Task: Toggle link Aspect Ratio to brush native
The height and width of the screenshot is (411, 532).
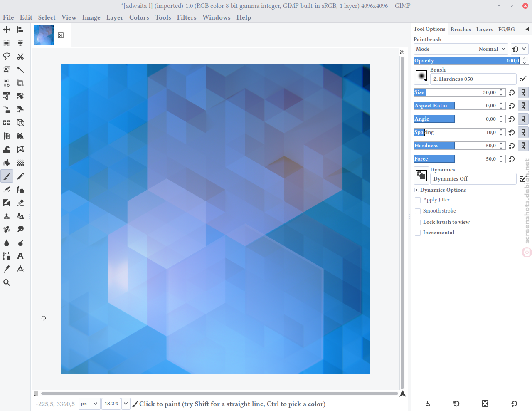Action: pos(523,106)
